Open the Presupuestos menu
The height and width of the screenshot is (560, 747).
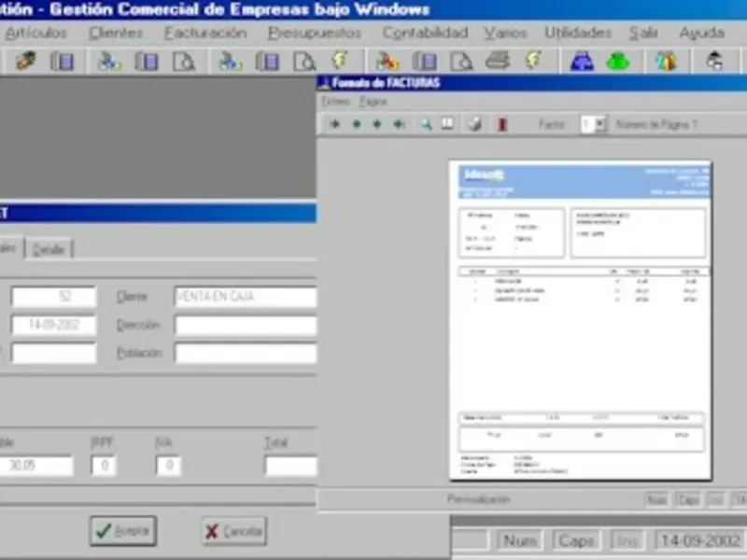pyautogui.click(x=315, y=33)
